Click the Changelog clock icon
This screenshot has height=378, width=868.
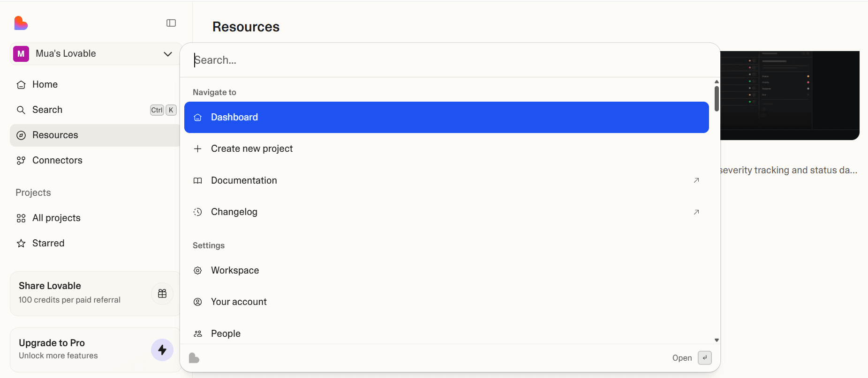click(198, 212)
